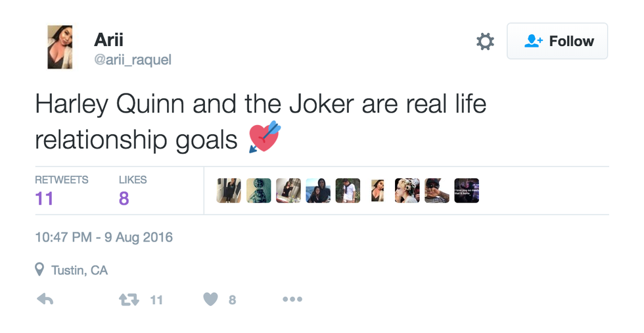Open the teal-green avatar with a round figure

tap(258, 191)
